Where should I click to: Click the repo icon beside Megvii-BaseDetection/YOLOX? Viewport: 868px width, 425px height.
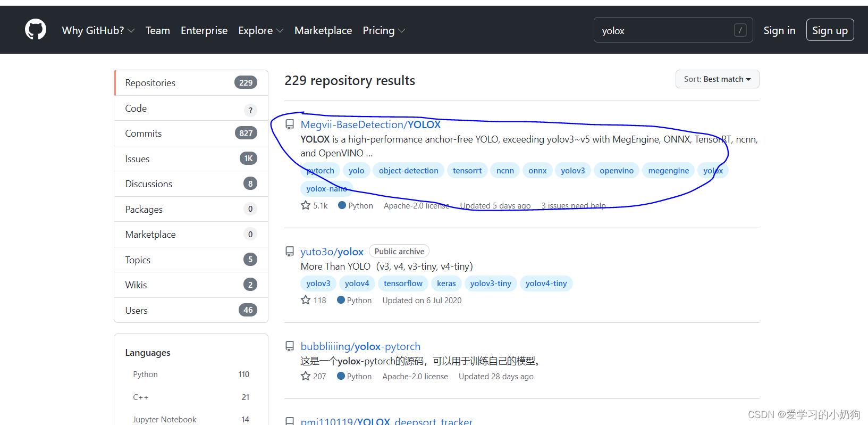click(290, 124)
